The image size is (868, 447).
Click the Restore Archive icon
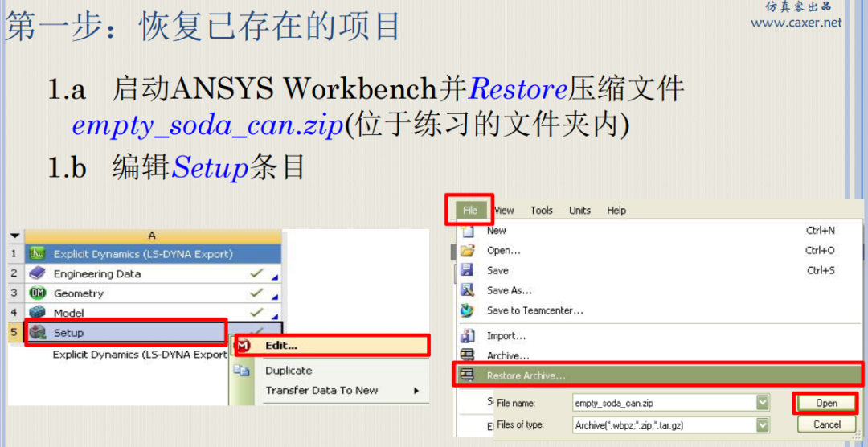point(468,375)
